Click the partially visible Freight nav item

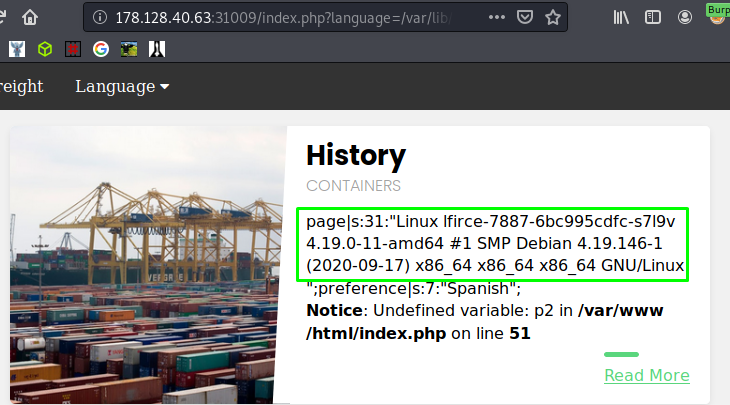pyautogui.click(x=21, y=86)
